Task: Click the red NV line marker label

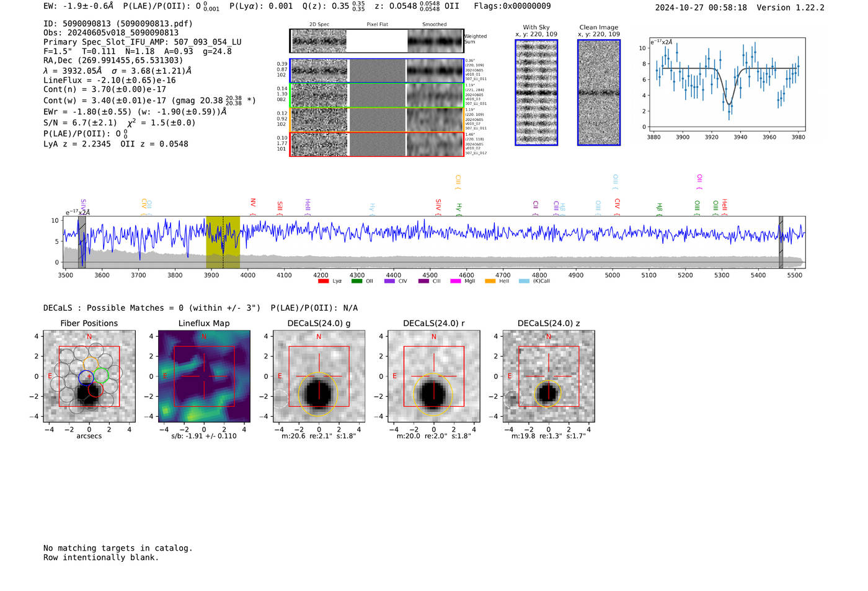Action: (253, 203)
